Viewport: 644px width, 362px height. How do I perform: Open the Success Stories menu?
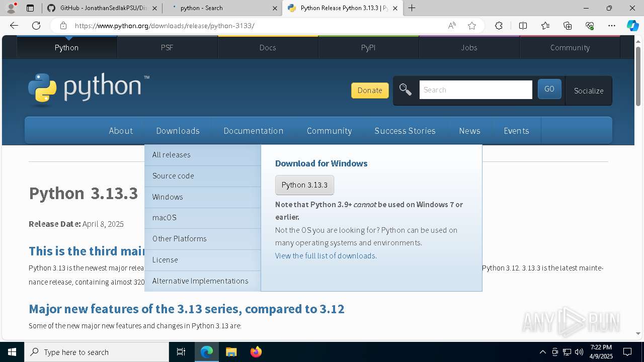point(405,131)
